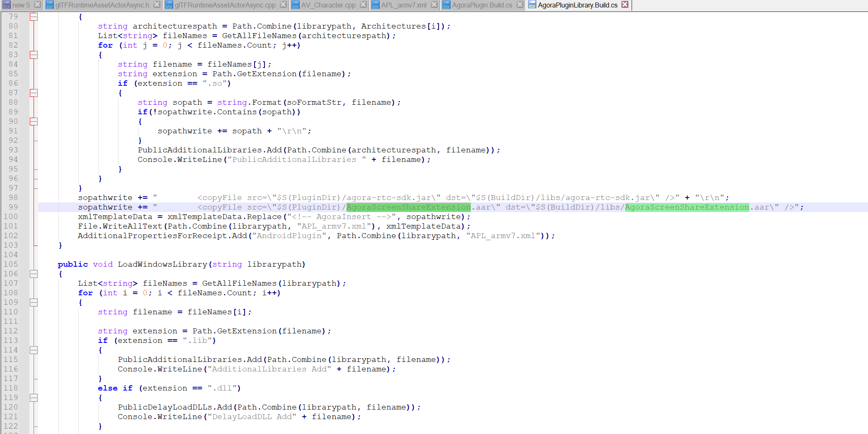Collapse the fold marker at line 87

tap(34, 93)
